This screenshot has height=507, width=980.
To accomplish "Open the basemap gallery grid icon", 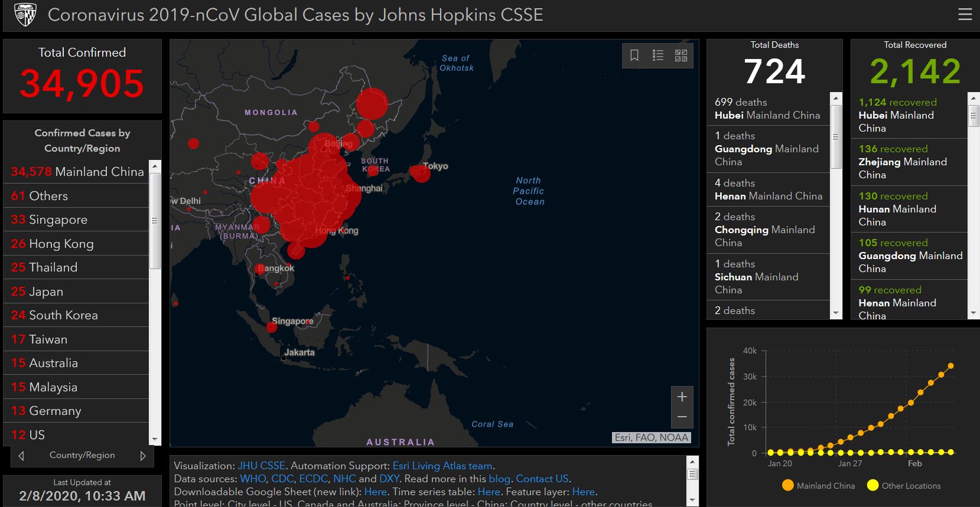I will pyautogui.click(x=681, y=55).
